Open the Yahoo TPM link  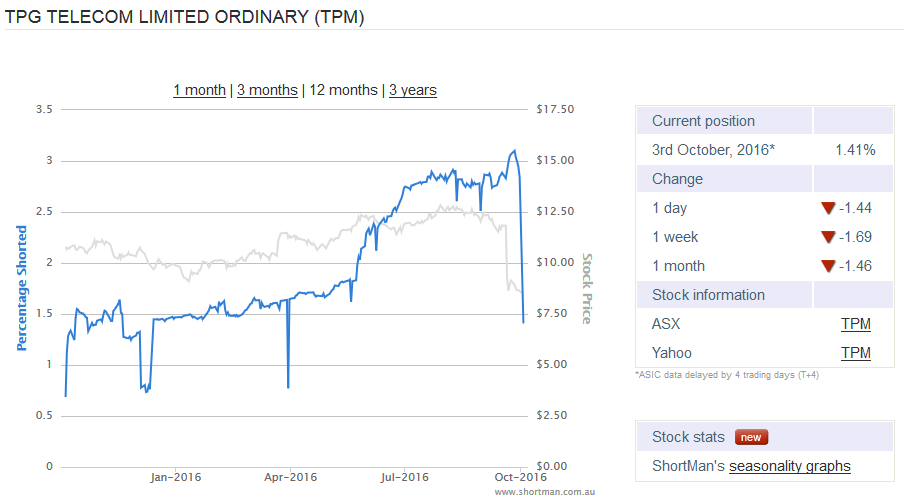(x=856, y=353)
